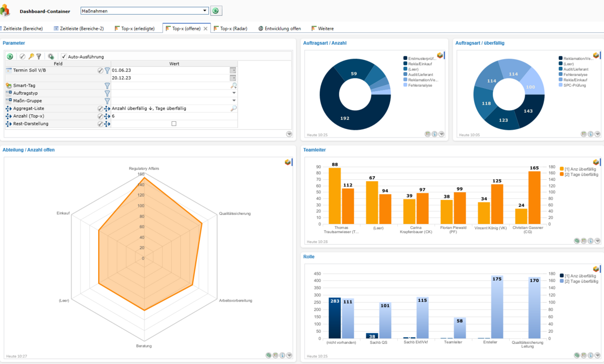
Task: Click the green execute icon in Parameter toolbar
Action: coord(10,56)
